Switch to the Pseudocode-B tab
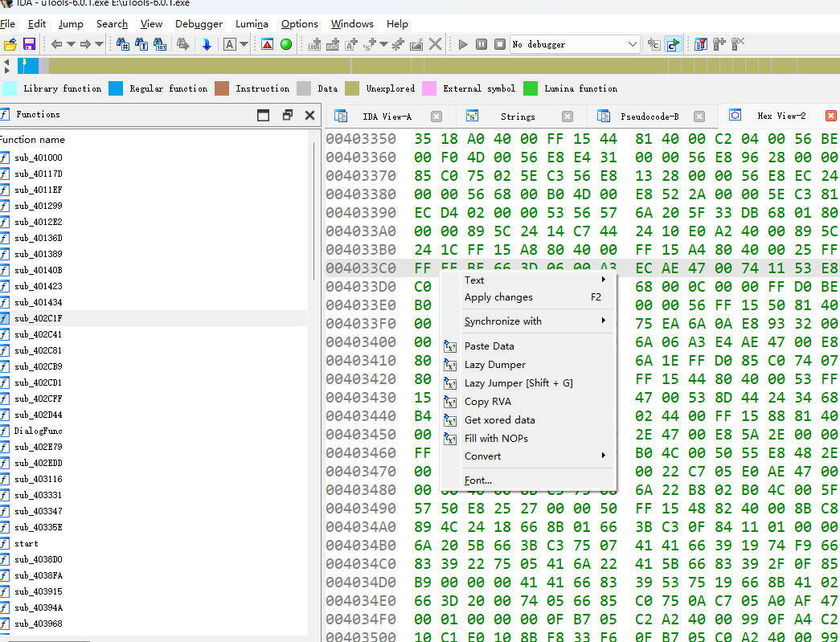The height and width of the screenshot is (642, 840). 649,117
